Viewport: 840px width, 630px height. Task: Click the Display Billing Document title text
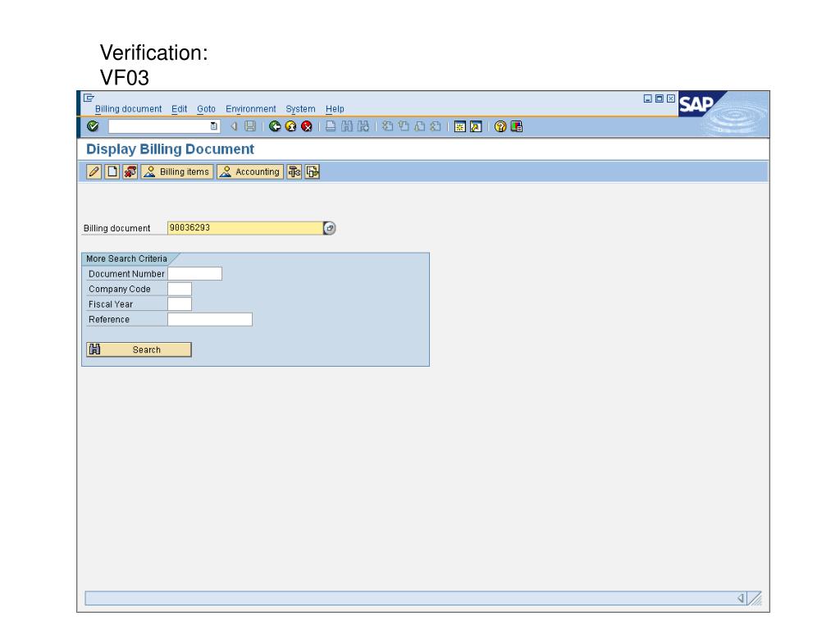pos(171,149)
